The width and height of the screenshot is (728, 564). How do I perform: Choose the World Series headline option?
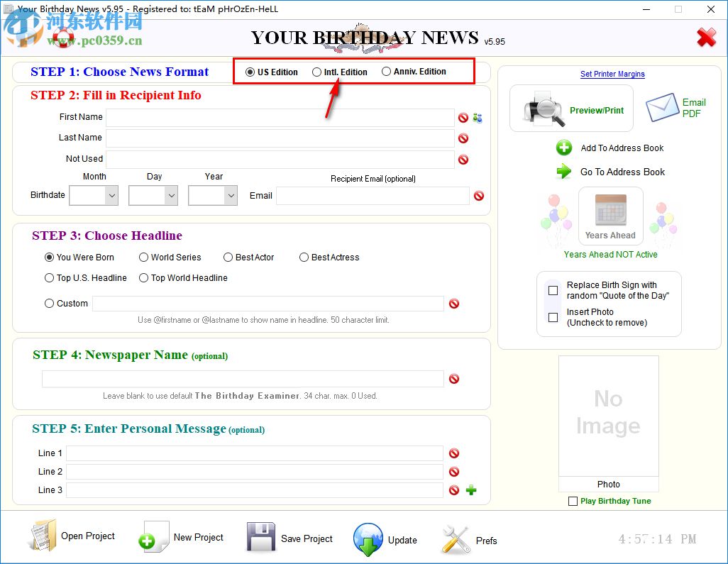tap(143, 258)
